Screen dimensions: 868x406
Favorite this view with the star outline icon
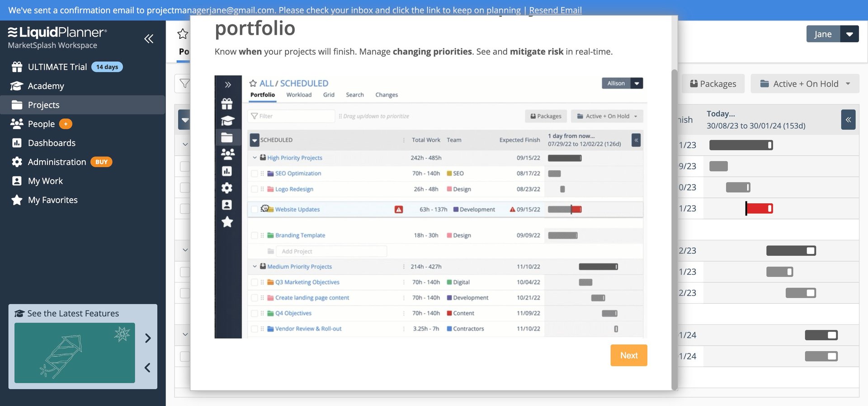[183, 34]
